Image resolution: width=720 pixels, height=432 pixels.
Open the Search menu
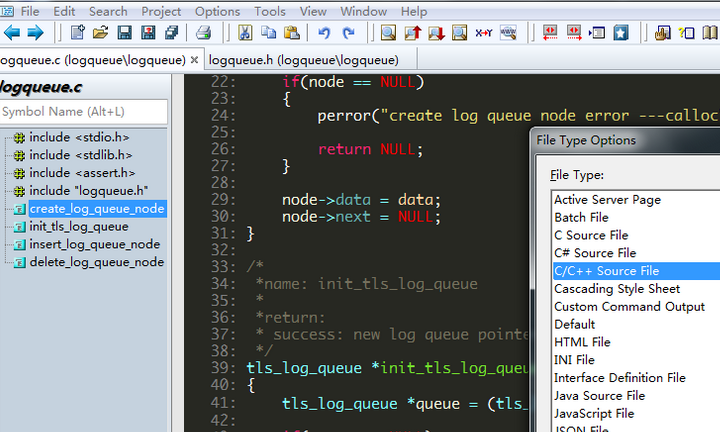pyautogui.click(x=108, y=11)
